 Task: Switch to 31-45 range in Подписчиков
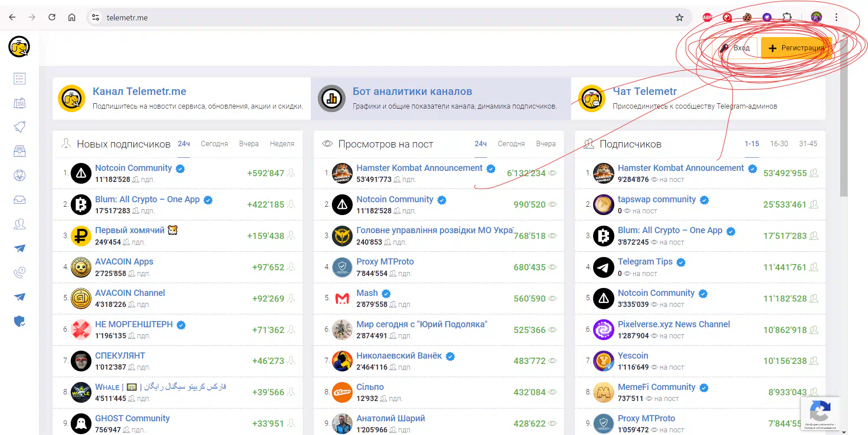pos(808,144)
